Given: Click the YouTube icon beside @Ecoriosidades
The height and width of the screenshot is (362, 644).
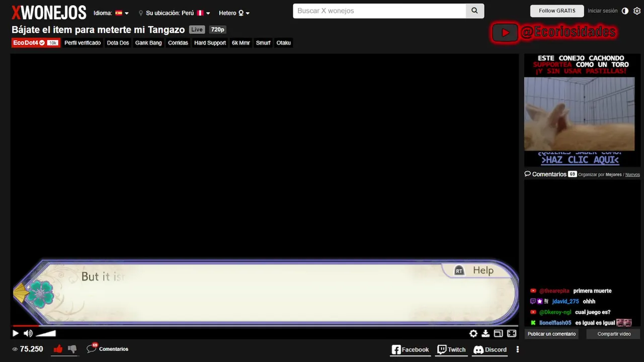Looking at the screenshot, I should pos(505,33).
